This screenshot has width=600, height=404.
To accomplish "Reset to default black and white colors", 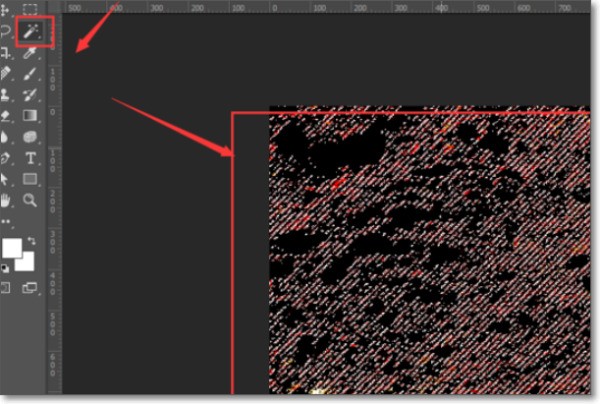I will [x=6, y=268].
